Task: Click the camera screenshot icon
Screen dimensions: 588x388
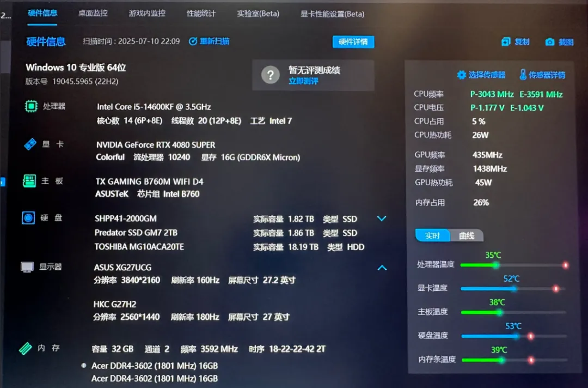Action: click(550, 41)
